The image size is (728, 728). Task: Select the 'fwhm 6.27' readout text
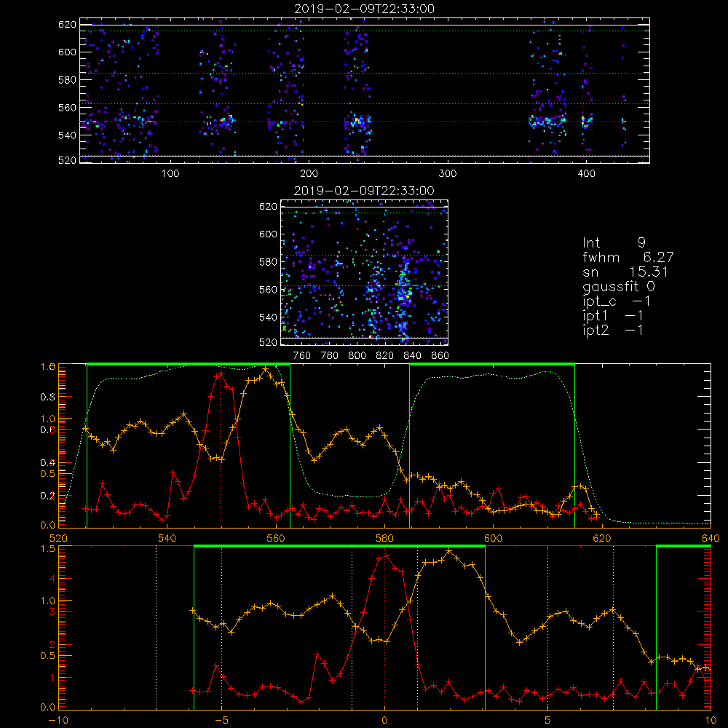coord(628,257)
